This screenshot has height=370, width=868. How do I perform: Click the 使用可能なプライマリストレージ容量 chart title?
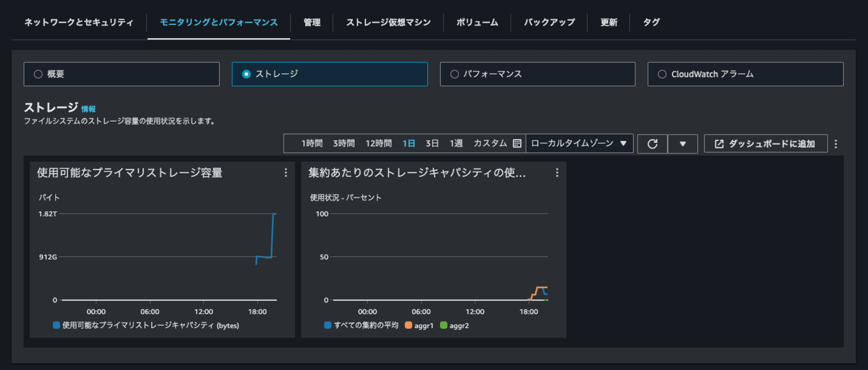click(x=130, y=173)
